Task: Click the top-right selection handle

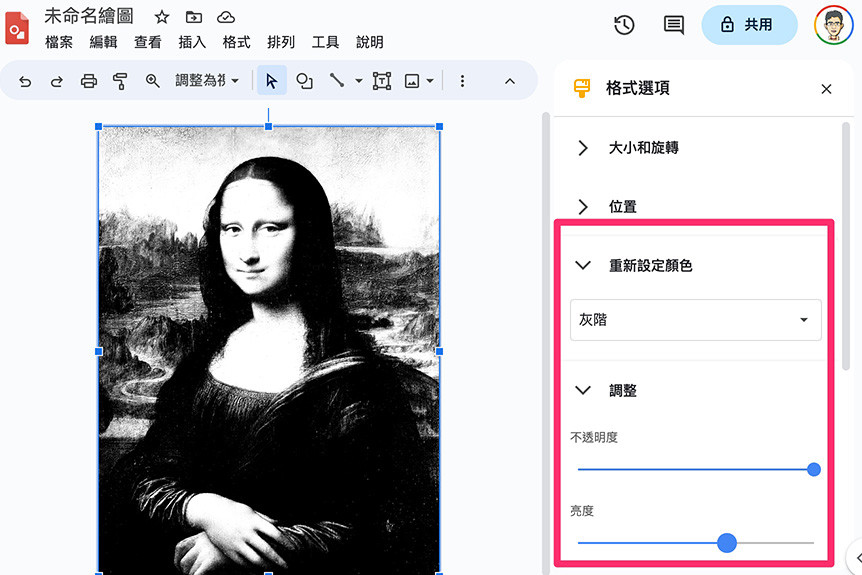Action: point(439,126)
